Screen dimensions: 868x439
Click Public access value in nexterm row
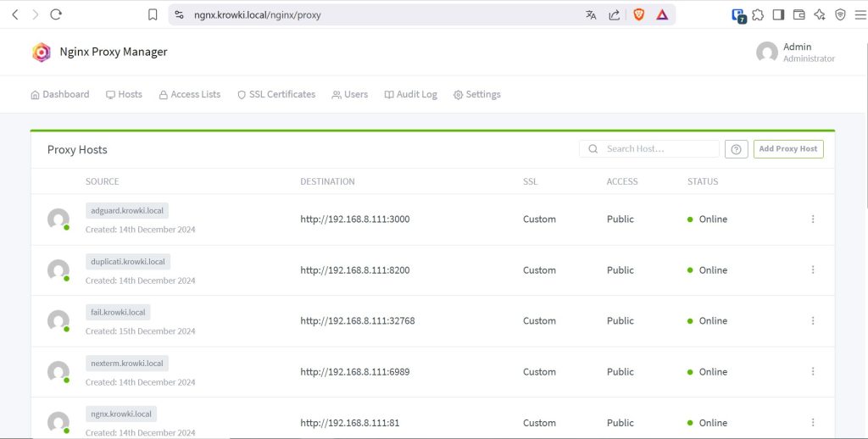[620, 372]
